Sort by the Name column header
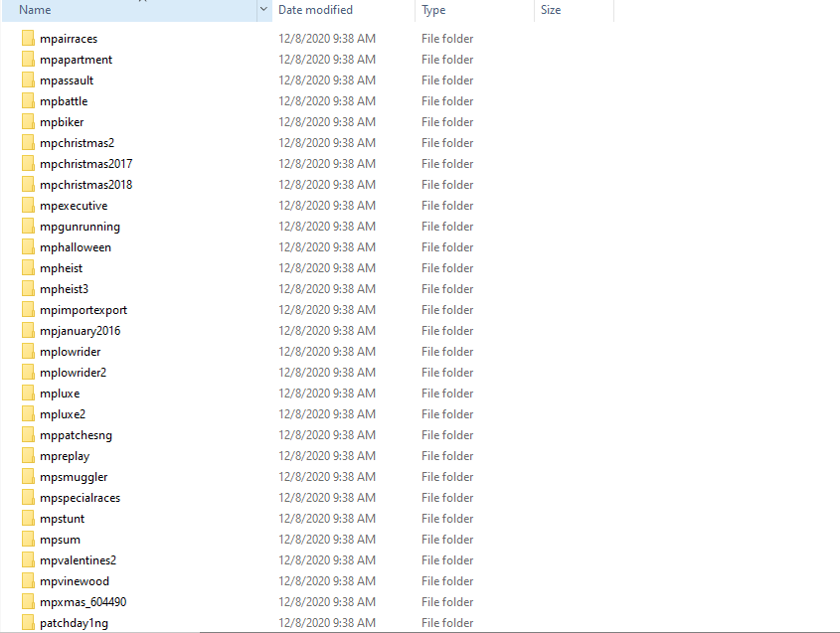The height and width of the screenshot is (633, 840). (129, 10)
